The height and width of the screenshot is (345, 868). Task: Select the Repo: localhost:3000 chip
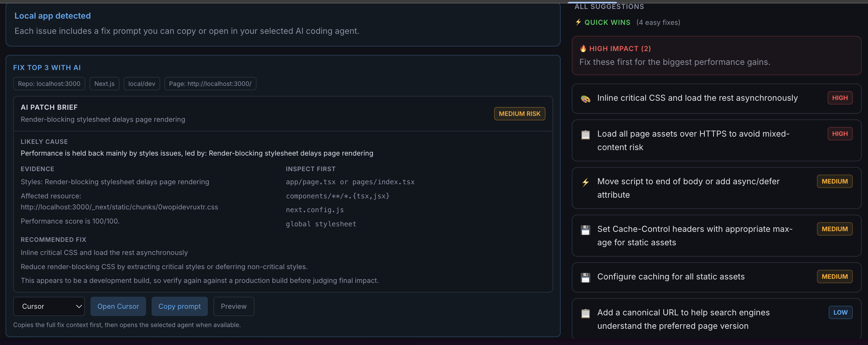[x=49, y=84]
